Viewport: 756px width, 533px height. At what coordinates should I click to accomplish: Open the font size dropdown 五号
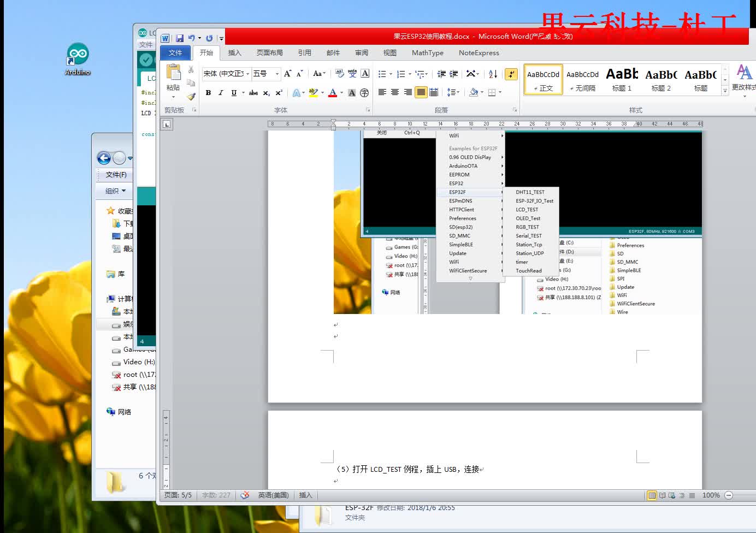pos(277,73)
